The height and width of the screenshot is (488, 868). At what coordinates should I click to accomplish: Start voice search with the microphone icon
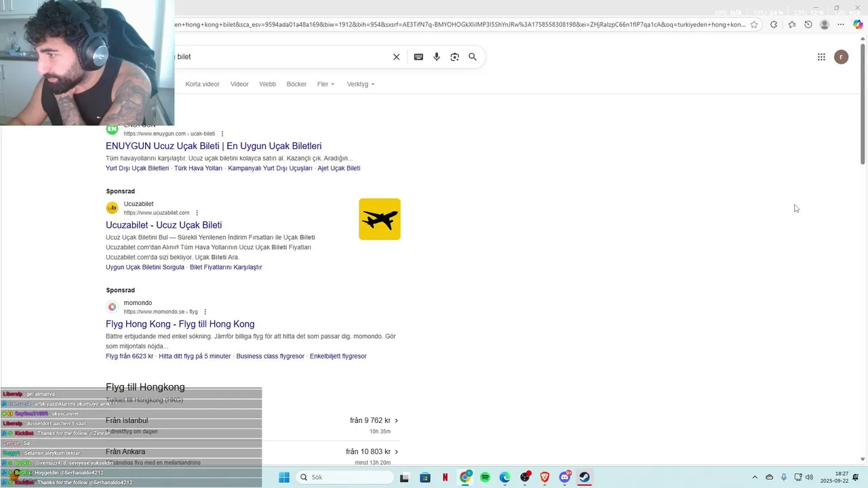[437, 57]
